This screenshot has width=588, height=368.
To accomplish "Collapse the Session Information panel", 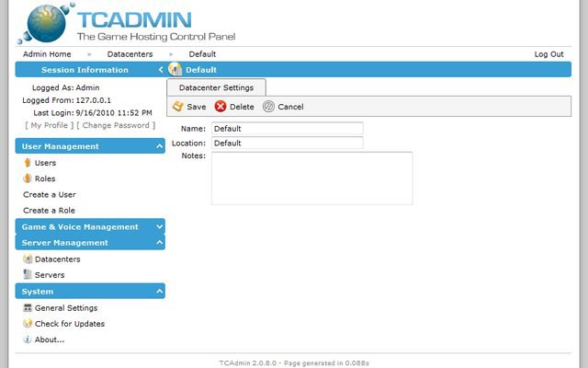I will 160,70.
